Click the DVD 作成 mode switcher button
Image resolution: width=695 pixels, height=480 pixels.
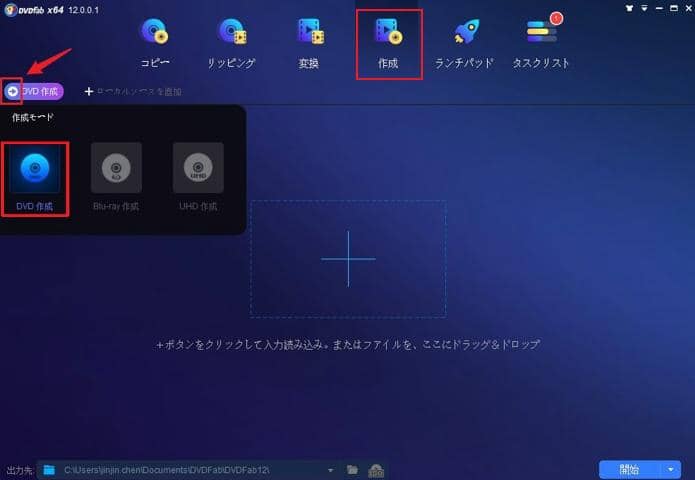click(34, 91)
